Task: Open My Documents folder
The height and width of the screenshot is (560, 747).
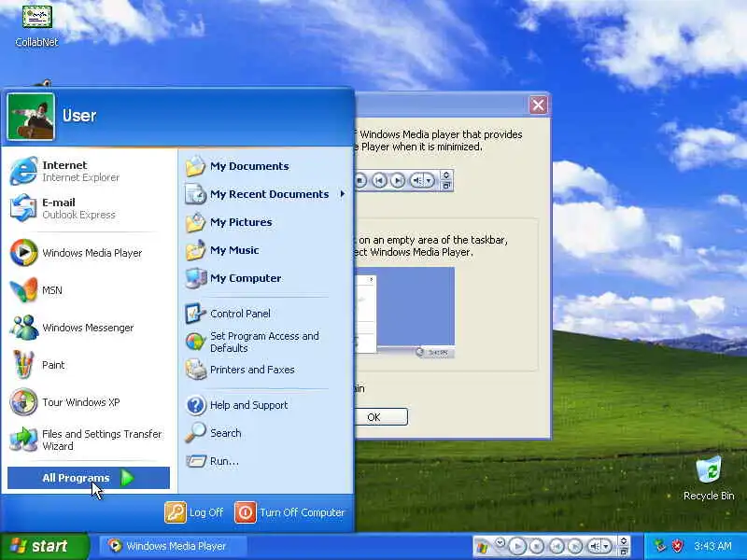Action: tap(267, 166)
